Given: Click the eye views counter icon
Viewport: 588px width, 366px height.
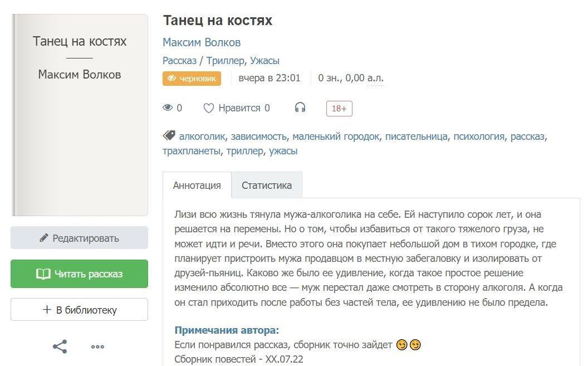Looking at the screenshot, I should [167, 108].
